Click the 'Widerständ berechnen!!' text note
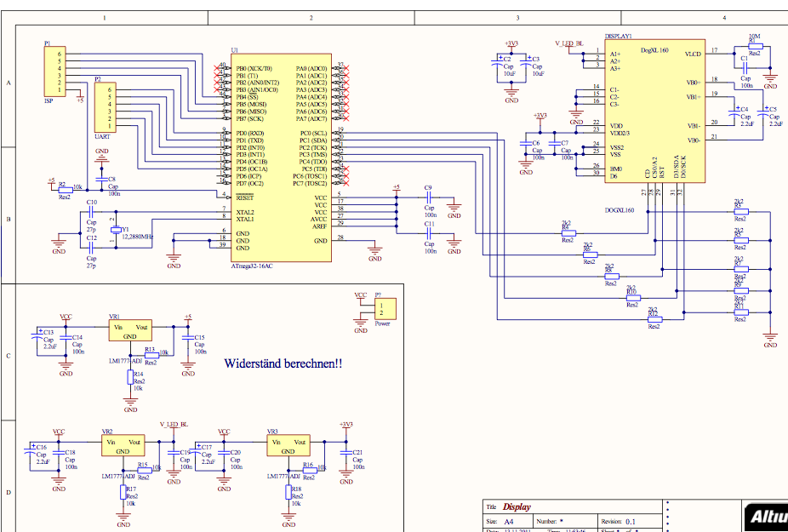The width and height of the screenshot is (788, 532). (x=283, y=363)
